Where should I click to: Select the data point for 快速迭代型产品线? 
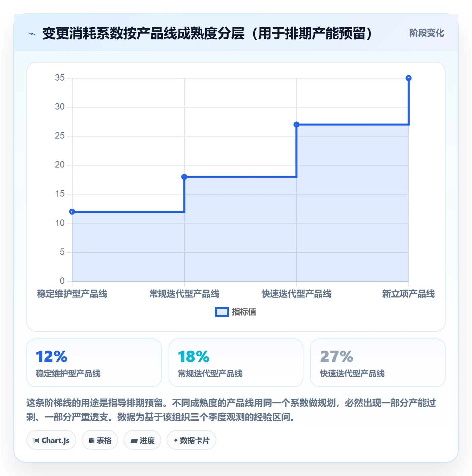[x=296, y=125]
